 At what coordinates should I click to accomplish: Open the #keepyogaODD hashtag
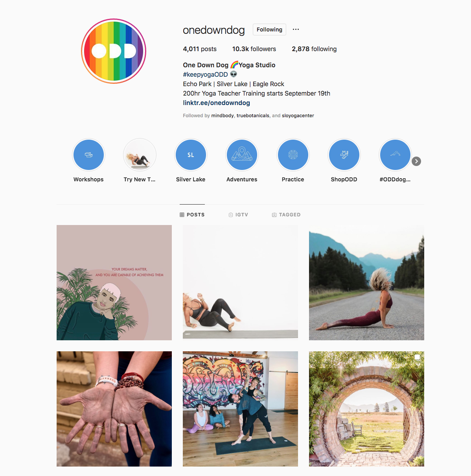click(x=205, y=74)
